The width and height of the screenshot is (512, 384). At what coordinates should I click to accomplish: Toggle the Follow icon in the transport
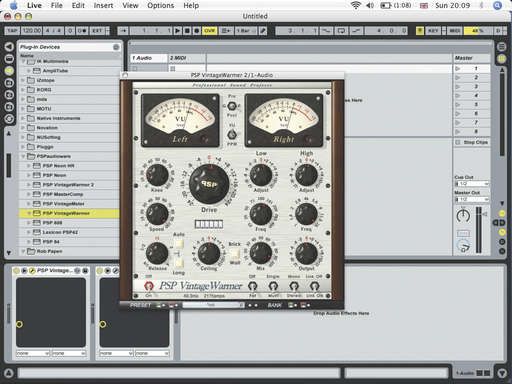click(x=123, y=31)
